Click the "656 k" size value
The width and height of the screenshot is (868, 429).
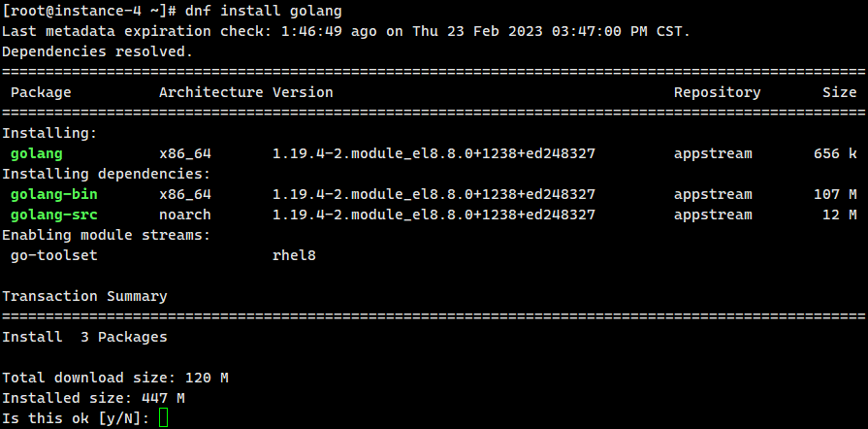(x=835, y=153)
